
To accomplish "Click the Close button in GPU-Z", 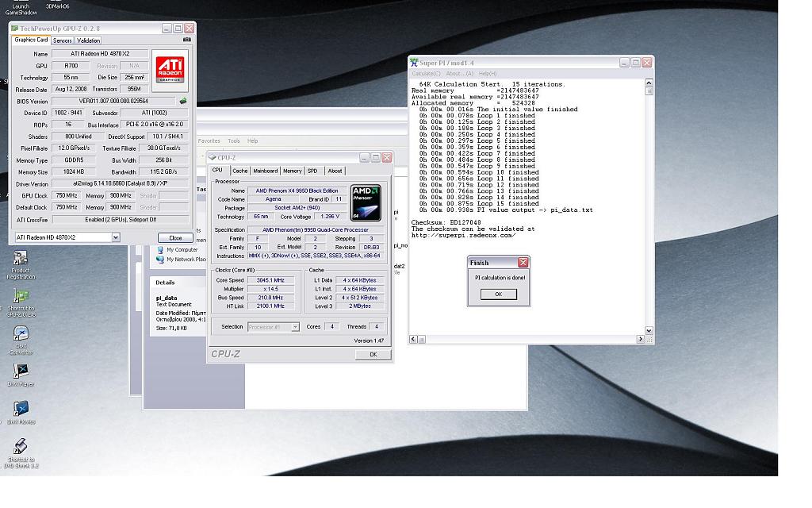I will coord(175,237).
